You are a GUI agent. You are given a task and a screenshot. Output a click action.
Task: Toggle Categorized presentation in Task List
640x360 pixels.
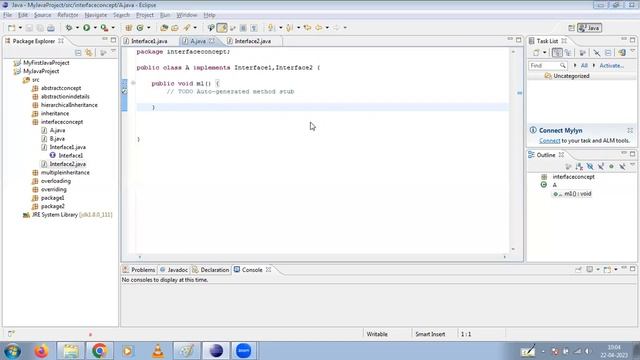tap(557, 53)
